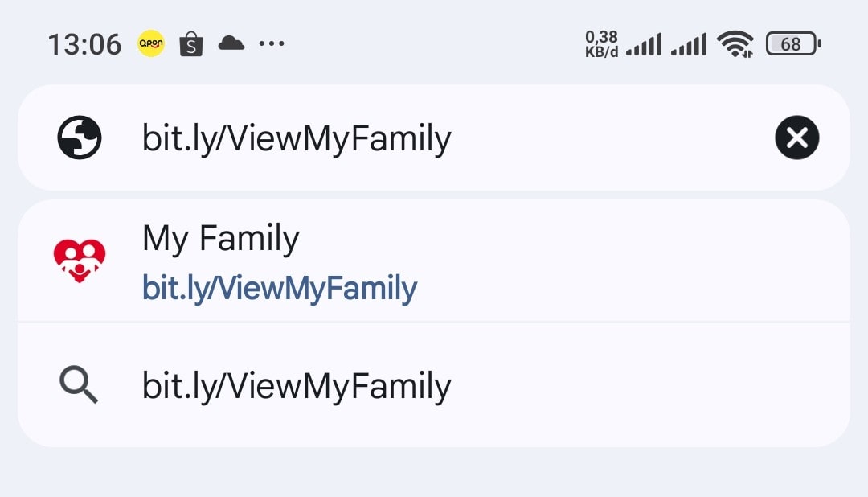The height and width of the screenshot is (497, 868).
Task: Open the My Family suggestion title
Action: pos(221,239)
